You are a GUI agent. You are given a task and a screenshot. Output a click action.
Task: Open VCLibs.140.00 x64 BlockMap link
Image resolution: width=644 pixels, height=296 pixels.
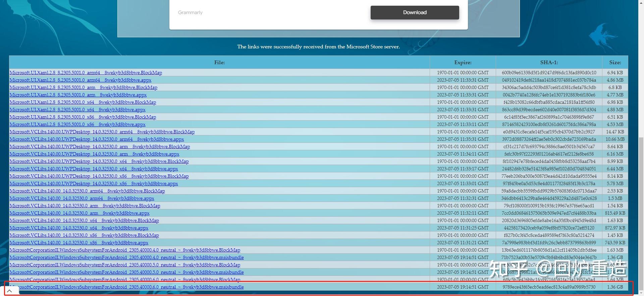pos(84,220)
